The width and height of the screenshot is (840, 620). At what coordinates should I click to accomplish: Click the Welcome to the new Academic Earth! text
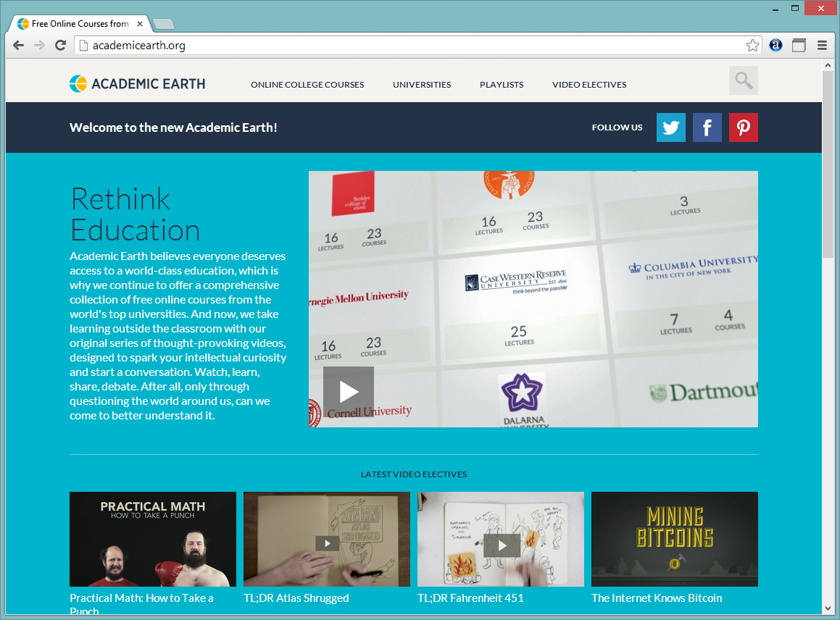click(173, 127)
